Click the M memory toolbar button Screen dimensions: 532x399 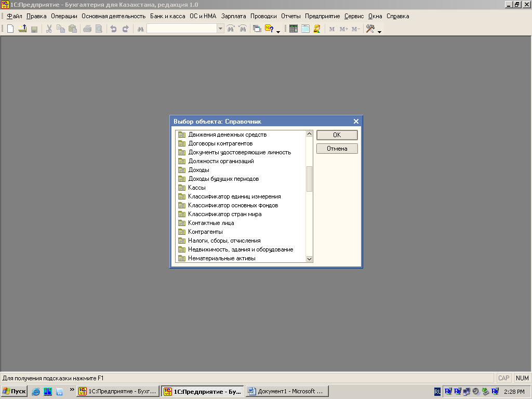[x=332, y=29]
